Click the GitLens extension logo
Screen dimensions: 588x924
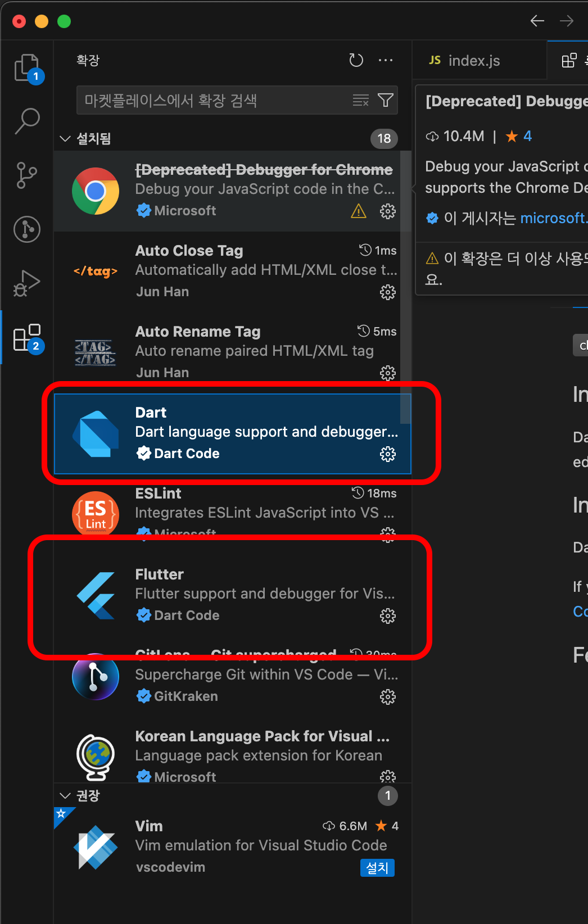tap(96, 677)
